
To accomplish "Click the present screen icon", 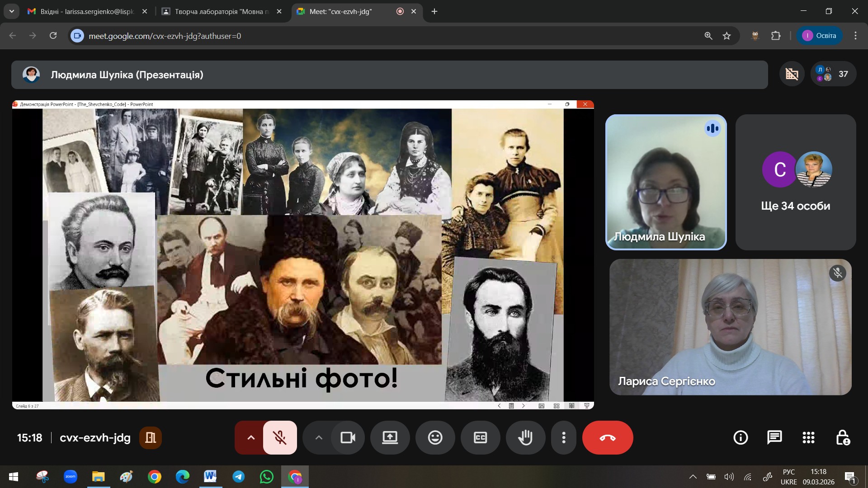I will point(390,437).
